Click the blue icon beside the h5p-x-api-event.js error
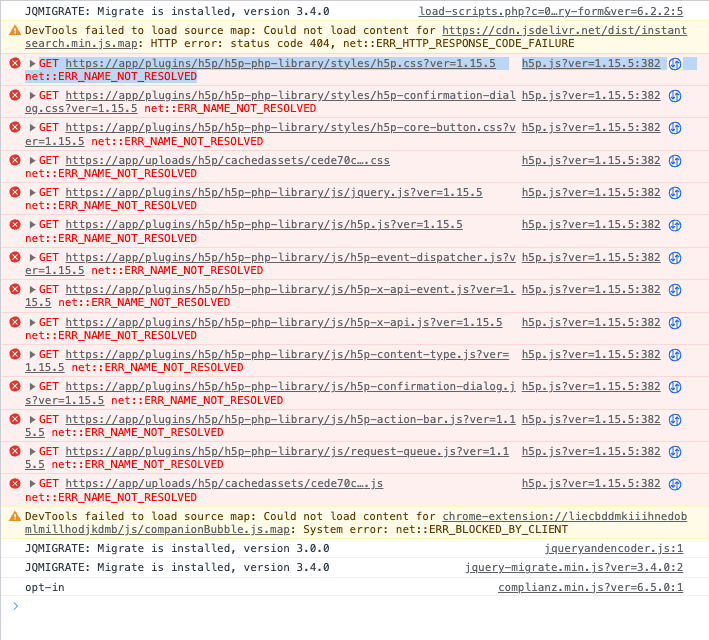This screenshot has width=709, height=640. click(675, 289)
